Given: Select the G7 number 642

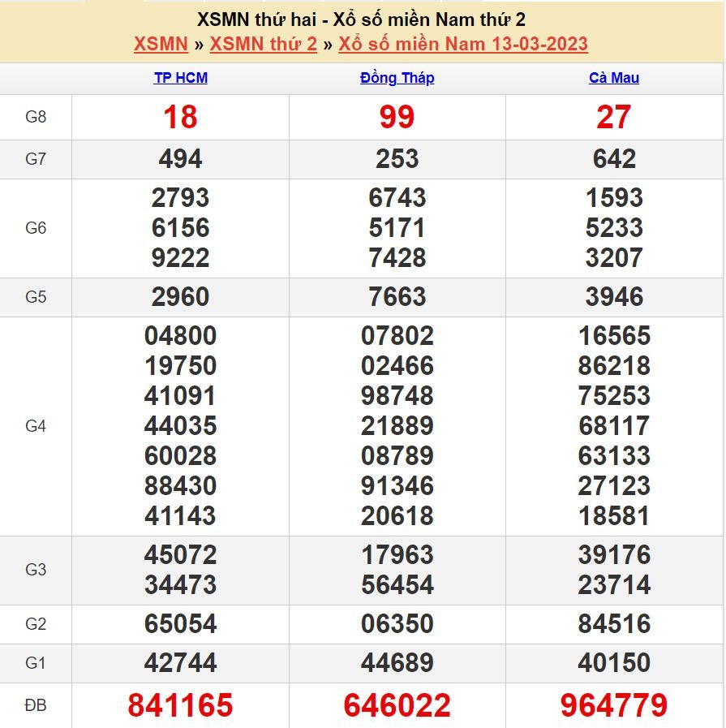Looking at the screenshot, I should click(x=614, y=159).
